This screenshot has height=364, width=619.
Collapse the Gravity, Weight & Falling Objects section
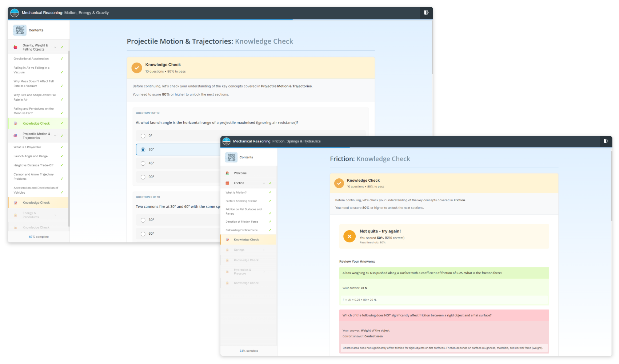(x=55, y=47)
